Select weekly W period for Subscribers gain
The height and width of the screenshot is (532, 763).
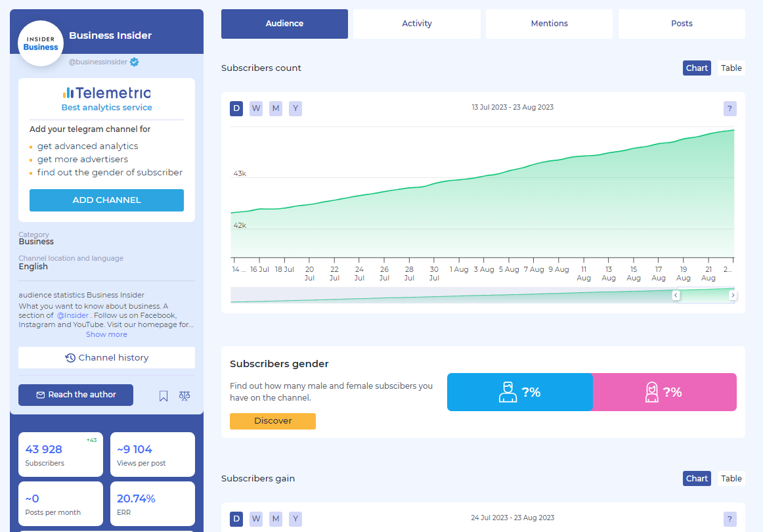256,519
